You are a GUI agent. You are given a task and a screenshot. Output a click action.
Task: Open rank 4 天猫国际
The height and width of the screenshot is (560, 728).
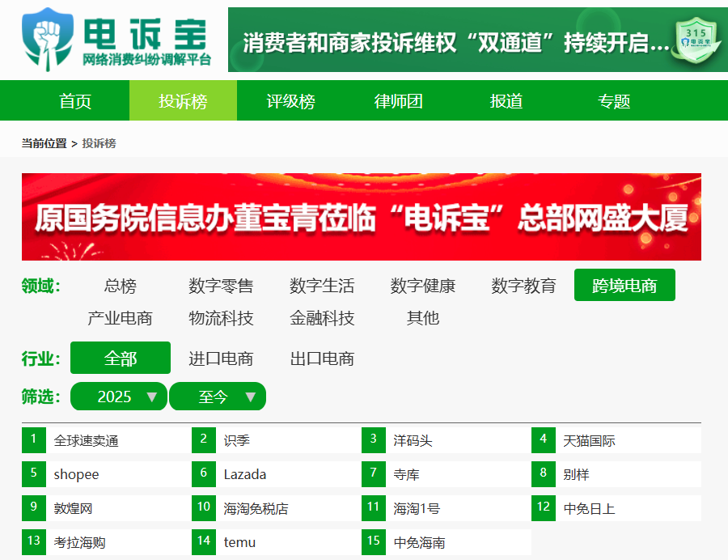[x=616, y=440]
